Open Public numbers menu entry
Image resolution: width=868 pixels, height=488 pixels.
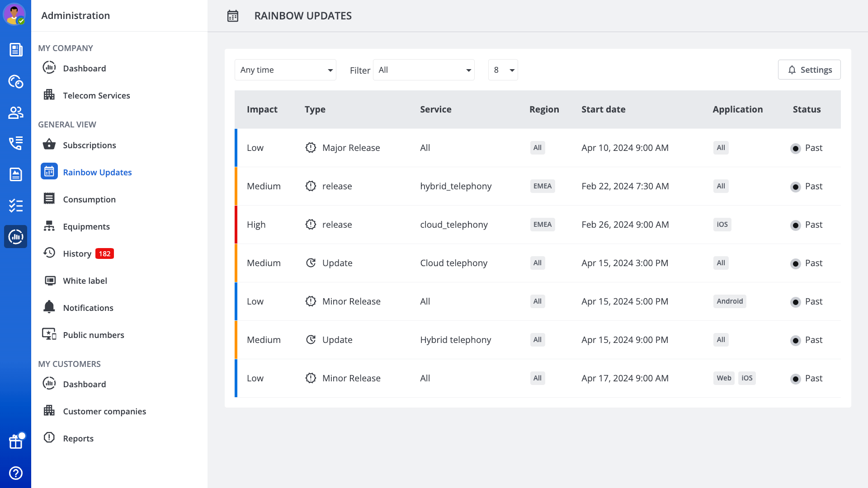pyautogui.click(x=94, y=335)
